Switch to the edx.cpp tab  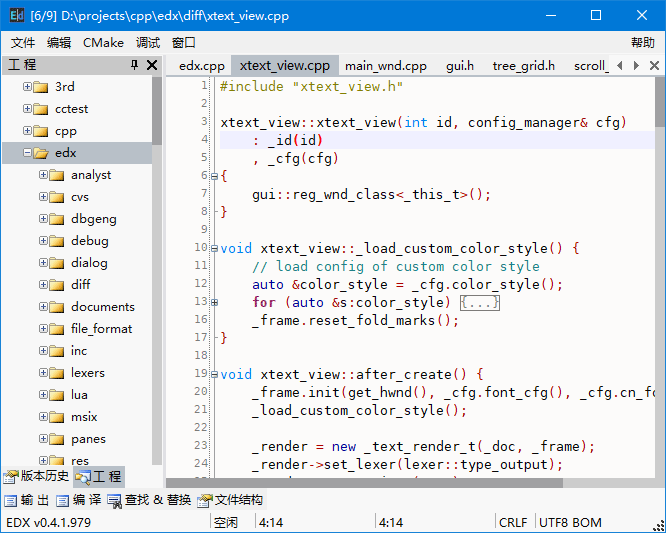tap(202, 66)
